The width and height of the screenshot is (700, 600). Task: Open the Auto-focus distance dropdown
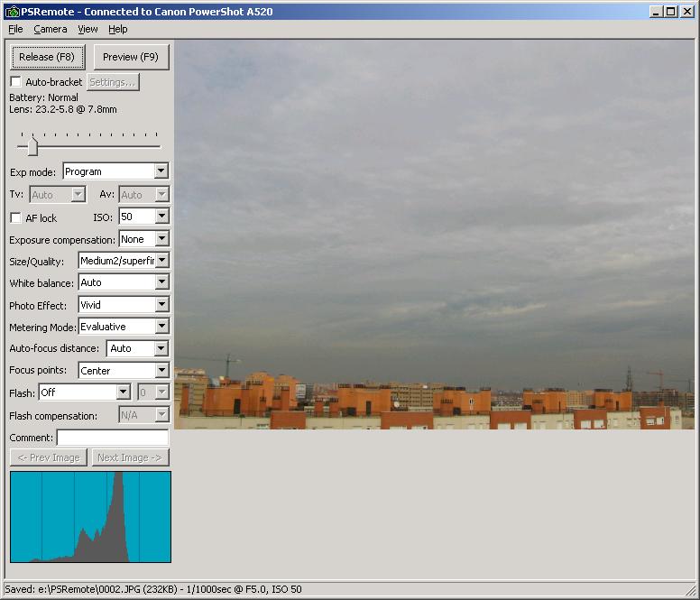click(x=161, y=348)
